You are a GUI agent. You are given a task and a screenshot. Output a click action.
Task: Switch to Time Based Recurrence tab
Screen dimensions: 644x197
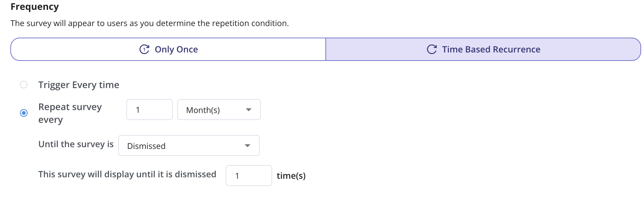point(483,49)
